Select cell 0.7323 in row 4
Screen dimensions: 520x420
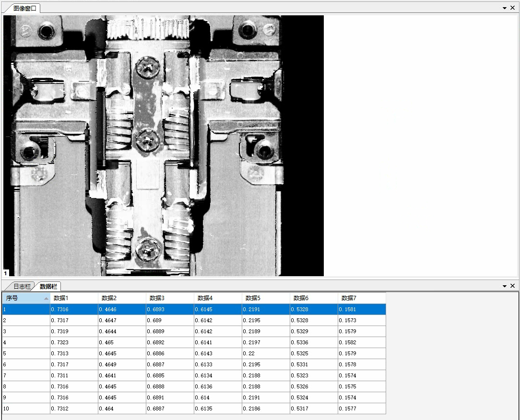click(74, 342)
